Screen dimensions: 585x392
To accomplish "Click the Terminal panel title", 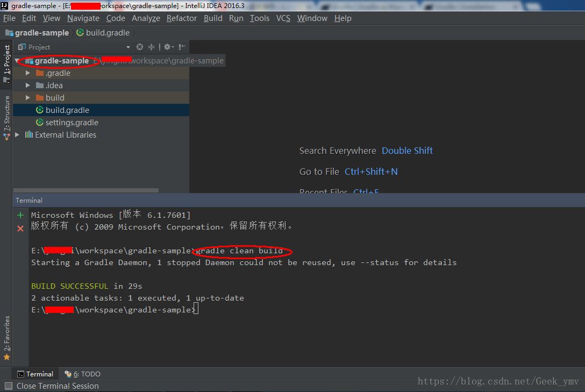I will pyautogui.click(x=29, y=200).
